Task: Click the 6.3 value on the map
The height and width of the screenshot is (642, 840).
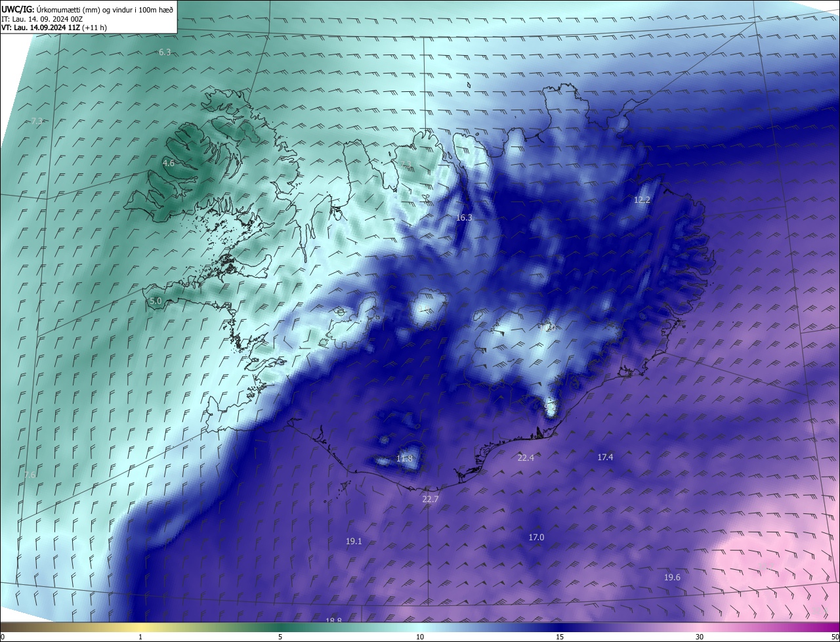Action: [x=165, y=52]
